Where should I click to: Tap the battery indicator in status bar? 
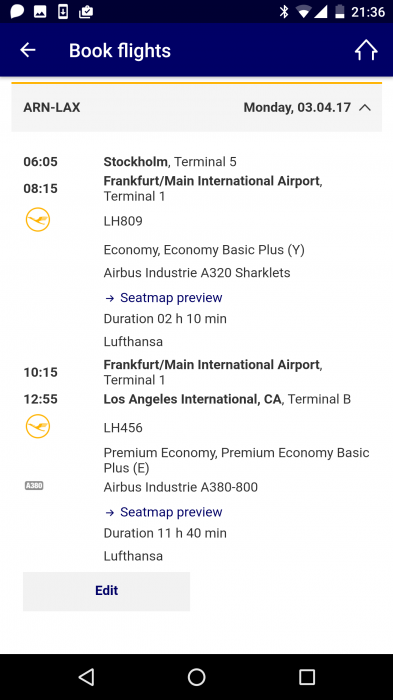[x=340, y=12]
